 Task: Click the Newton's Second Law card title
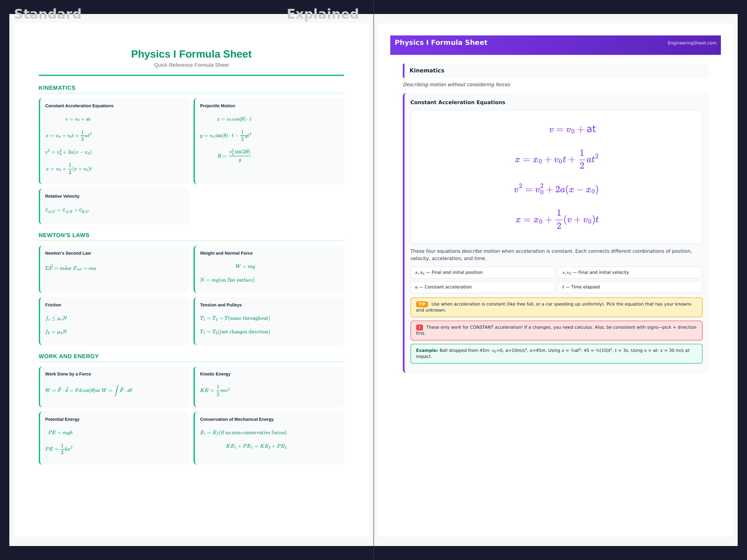(68, 253)
